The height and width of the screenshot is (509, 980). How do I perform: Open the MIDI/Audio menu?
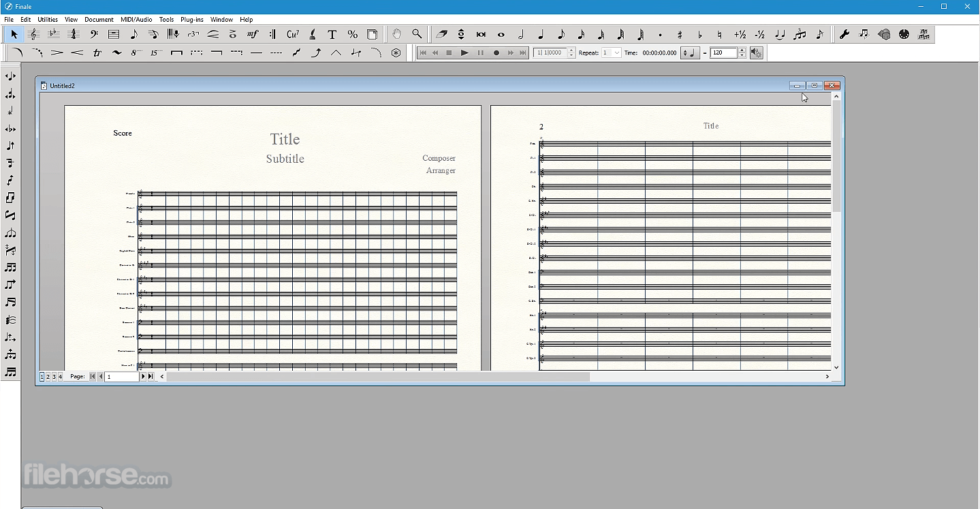pyautogui.click(x=136, y=20)
